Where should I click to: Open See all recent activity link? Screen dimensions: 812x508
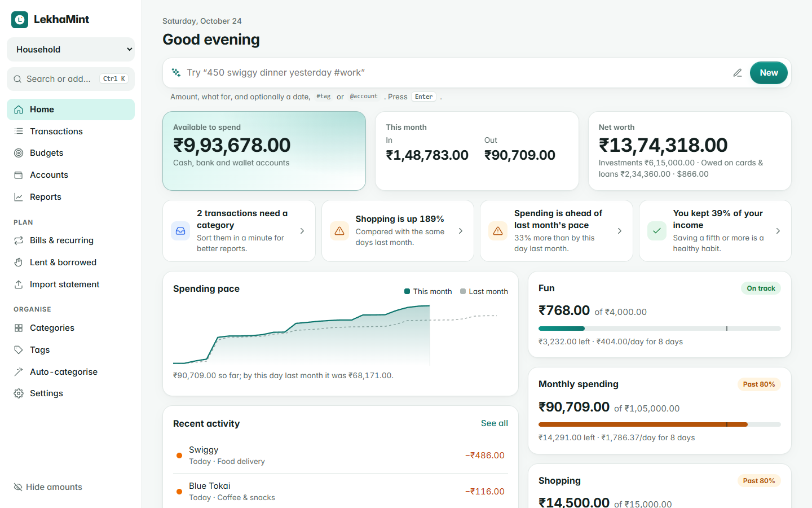(495, 423)
